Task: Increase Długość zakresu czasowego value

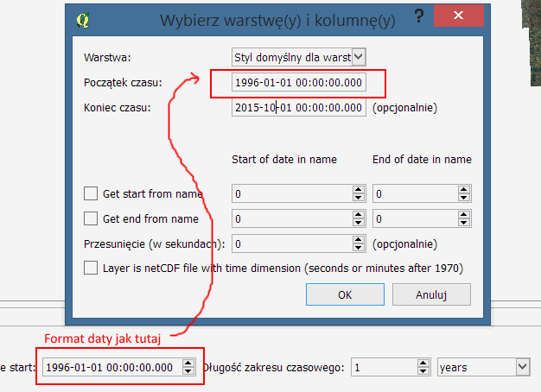Action: coord(423,364)
